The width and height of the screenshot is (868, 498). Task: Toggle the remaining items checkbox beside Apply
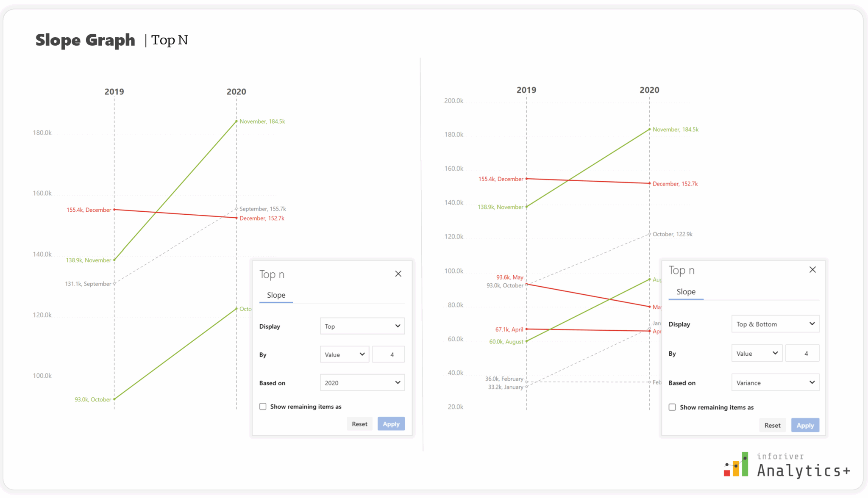point(263,406)
